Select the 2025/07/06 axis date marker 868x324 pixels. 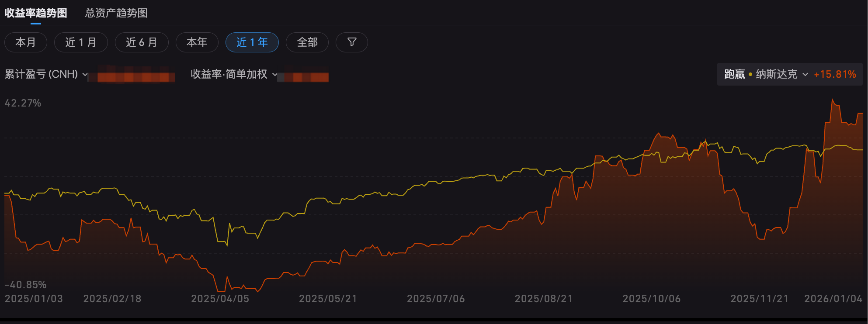[x=436, y=299]
